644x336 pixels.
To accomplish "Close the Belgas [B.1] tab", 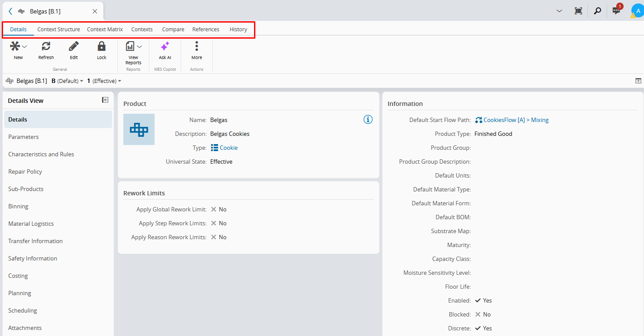I will (x=95, y=11).
